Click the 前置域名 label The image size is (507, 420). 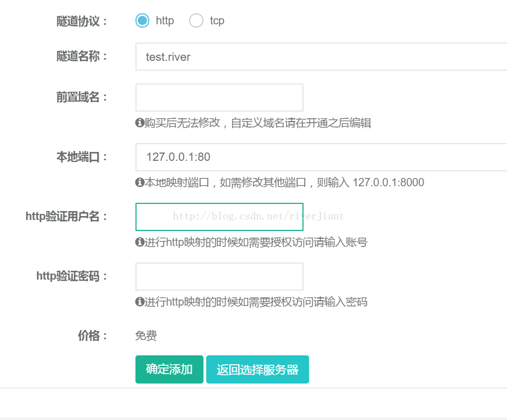(x=82, y=97)
